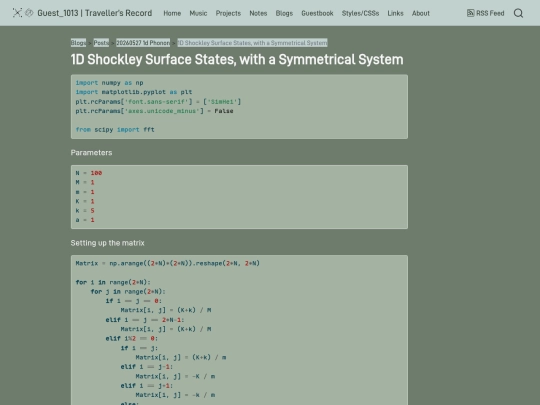Click the axes.unicode_minus rcParams line
The width and height of the screenshot is (540, 405).
point(155,111)
